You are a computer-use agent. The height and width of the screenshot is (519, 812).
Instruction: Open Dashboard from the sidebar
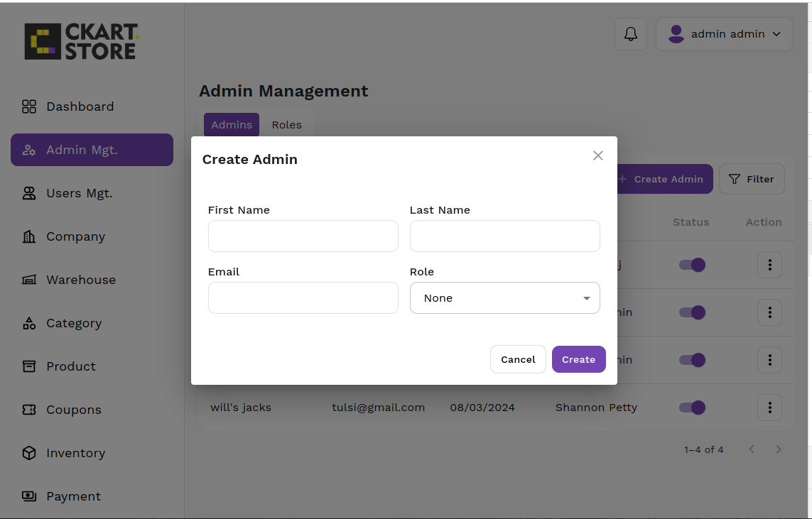pos(79,106)
